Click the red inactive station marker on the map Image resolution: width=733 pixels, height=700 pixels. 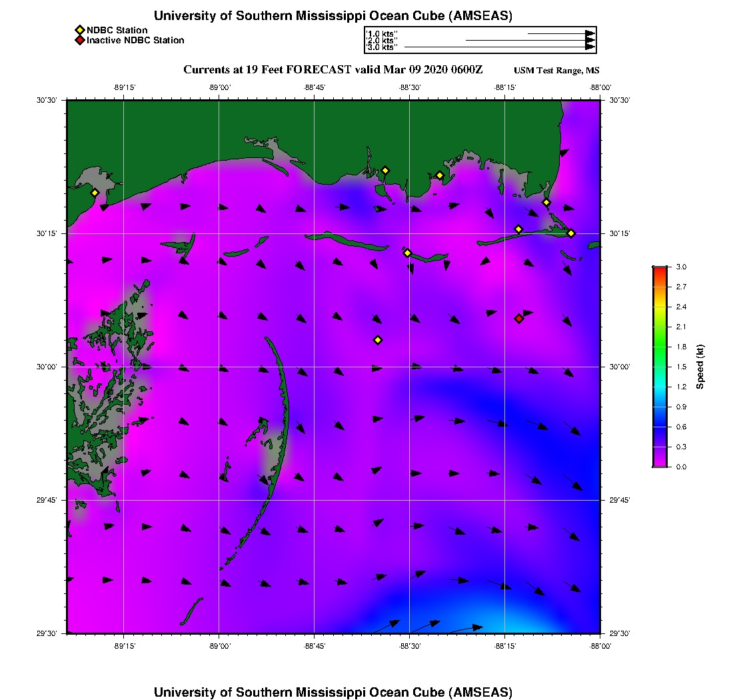point(519,319)
